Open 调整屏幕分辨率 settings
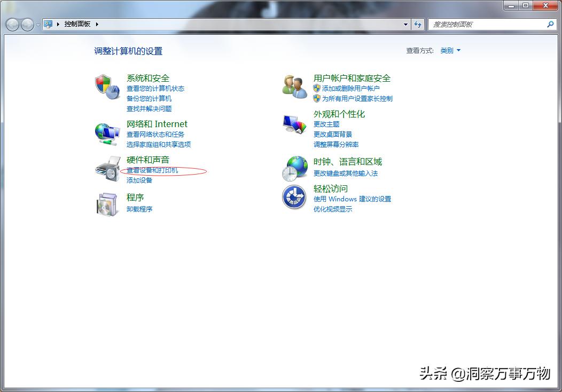This screenshot has height=392, width=562. tap(336, 144)
